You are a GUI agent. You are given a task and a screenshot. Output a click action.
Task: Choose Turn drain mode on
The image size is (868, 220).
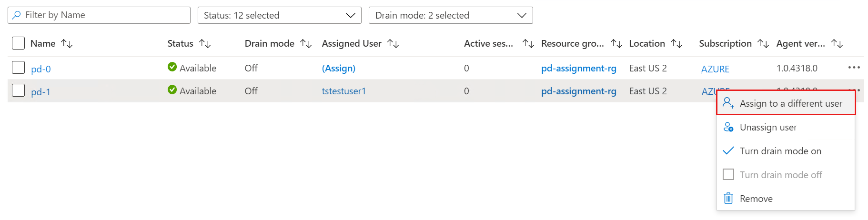[780, 151]
